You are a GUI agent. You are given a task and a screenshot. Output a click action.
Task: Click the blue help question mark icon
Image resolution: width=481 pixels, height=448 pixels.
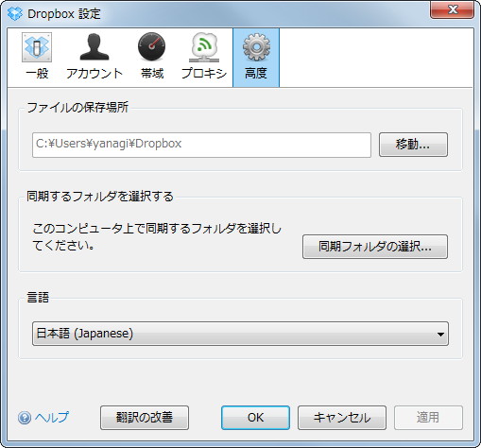click(x=25, y=418)
